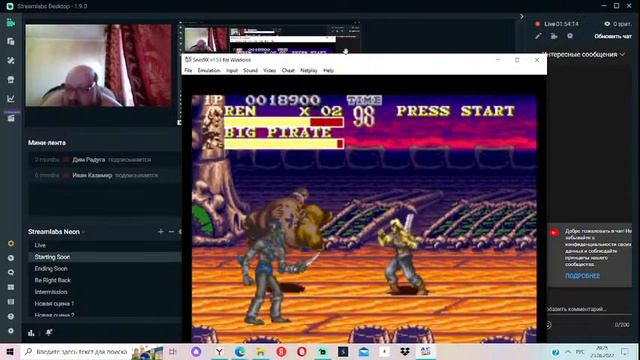Click the performance stats bar icon

pos(31,333)
